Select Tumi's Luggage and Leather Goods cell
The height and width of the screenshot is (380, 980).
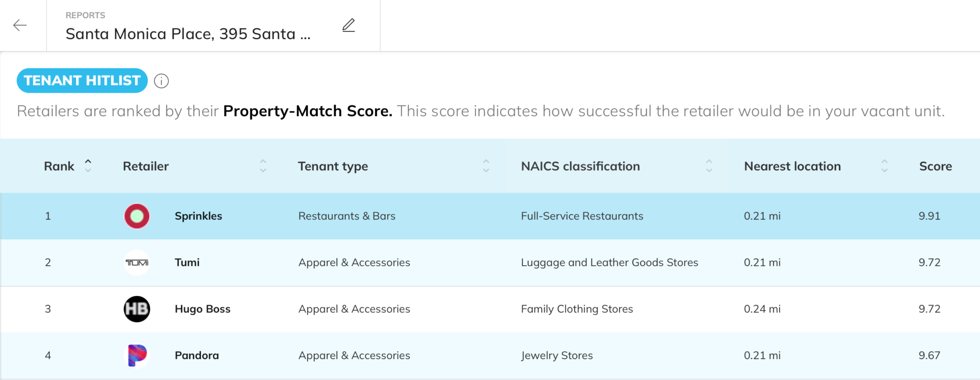click(609, 262)
